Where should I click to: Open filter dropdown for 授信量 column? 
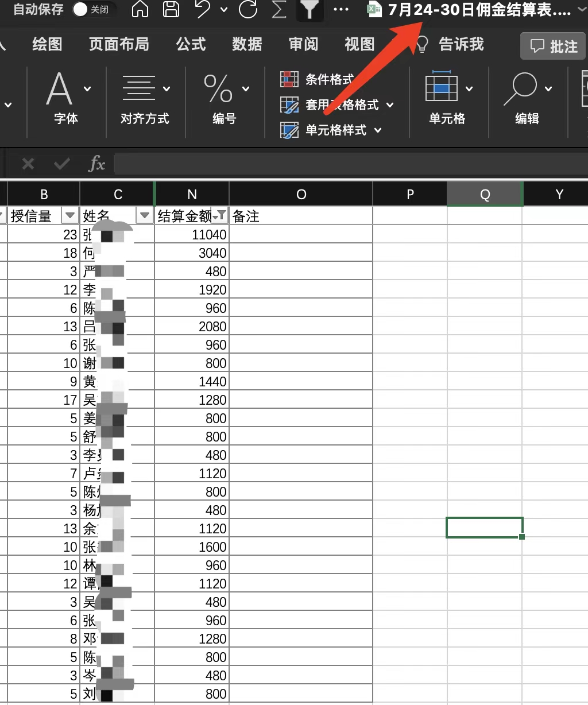(x=70, y=216)
